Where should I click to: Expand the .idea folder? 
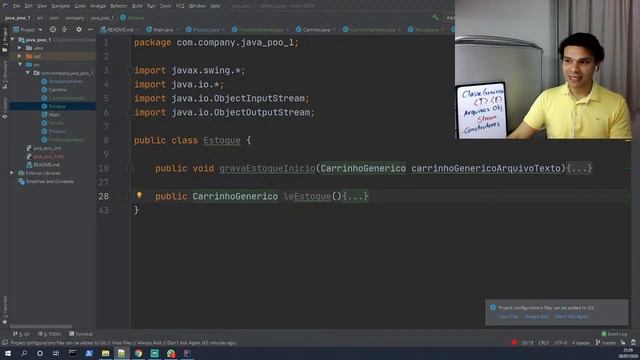pyautogui.click(x=20, y=48)
